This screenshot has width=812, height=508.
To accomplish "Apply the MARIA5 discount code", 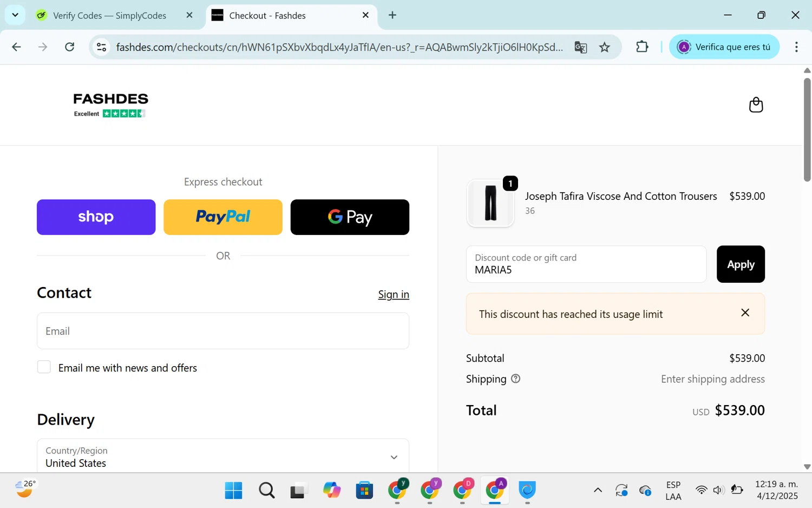I will pos(741,264).
